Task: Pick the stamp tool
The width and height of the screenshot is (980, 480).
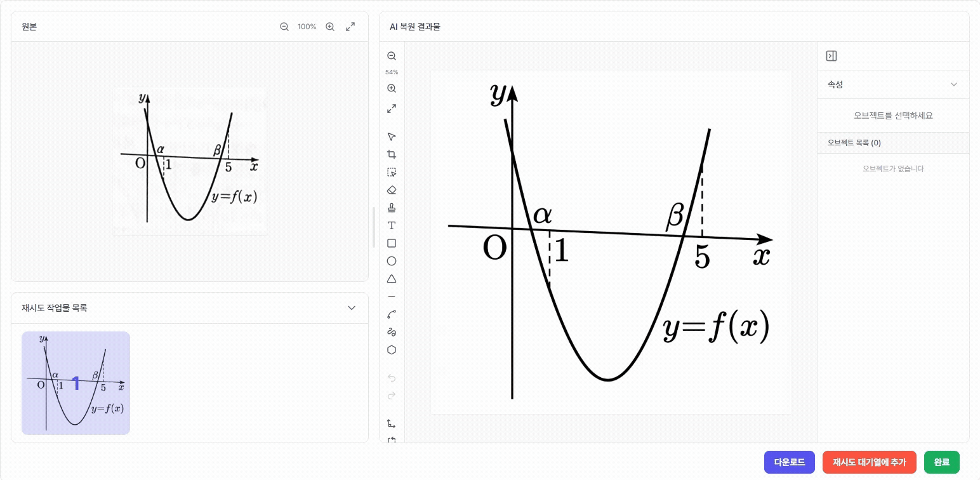Action: coord(392,208)
